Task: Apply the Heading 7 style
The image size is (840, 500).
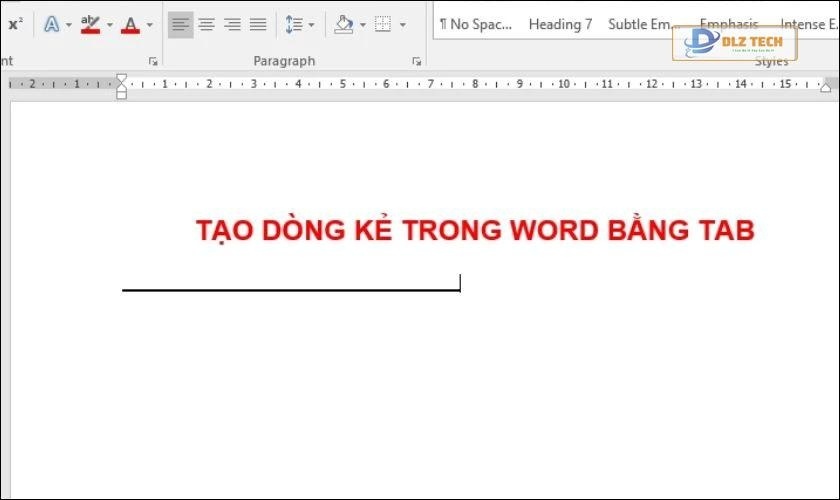Action: [x=560, y=24]
